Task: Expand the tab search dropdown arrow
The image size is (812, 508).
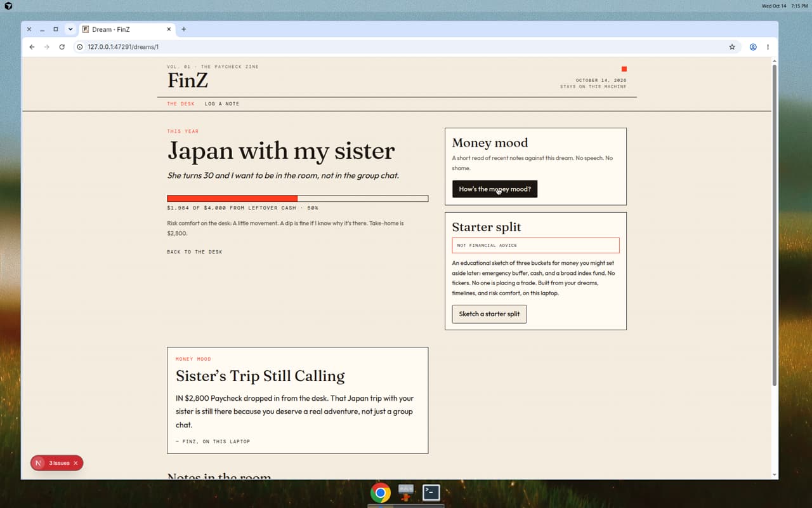Action: click(x=70, y=29)
